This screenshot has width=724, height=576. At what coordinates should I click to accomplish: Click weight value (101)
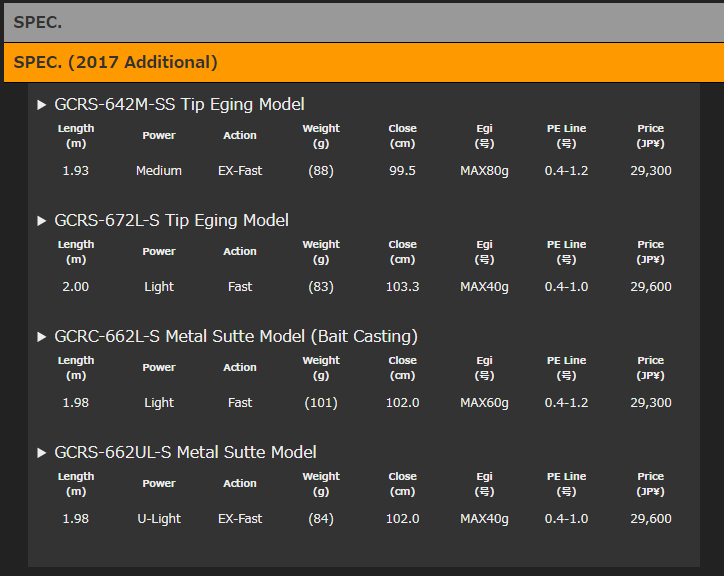pyautogui.click(x=321, y=403)
